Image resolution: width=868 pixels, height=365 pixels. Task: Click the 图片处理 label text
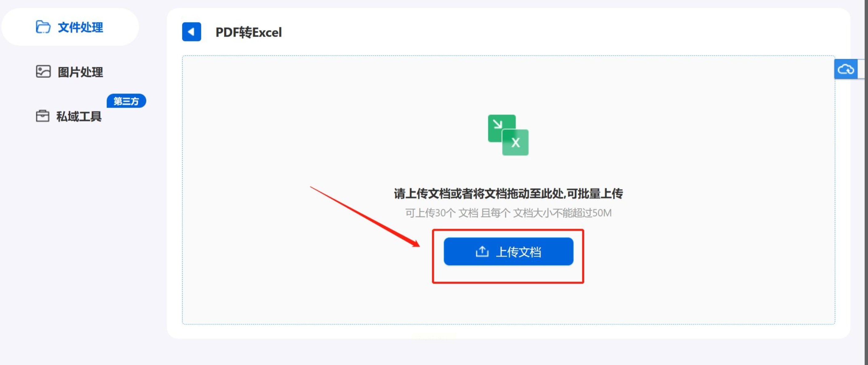point(80,72)
